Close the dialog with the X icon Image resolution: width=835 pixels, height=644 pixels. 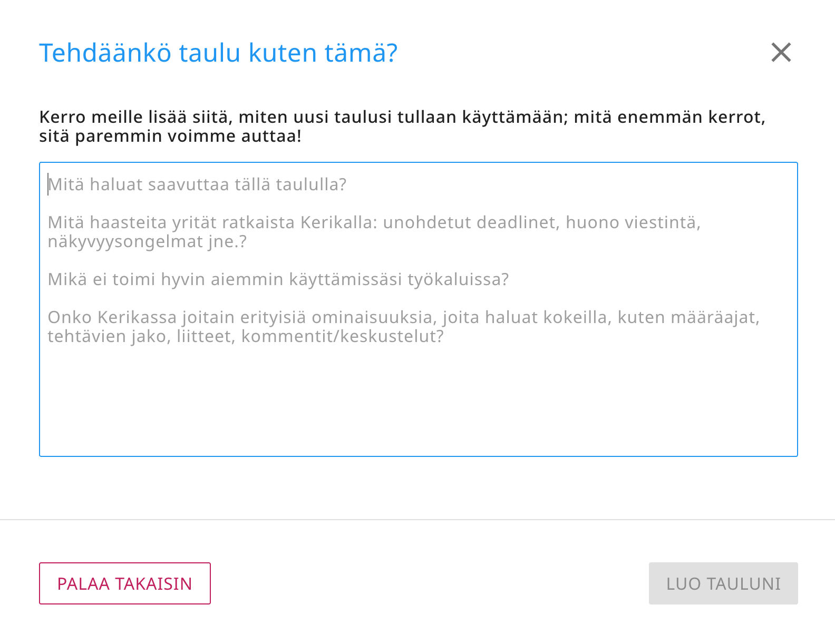pos(781,53)
